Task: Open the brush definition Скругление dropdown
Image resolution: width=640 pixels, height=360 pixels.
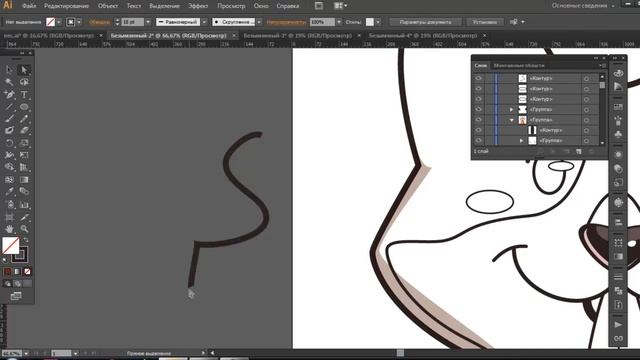Action: tap(259, 22)
